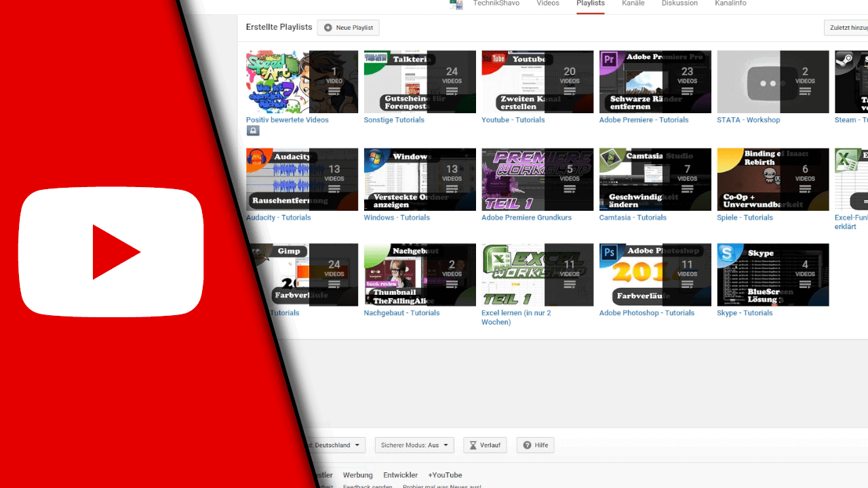Click the Skype - Tutorials title link
868x488 pixels.
pos(745,313)
